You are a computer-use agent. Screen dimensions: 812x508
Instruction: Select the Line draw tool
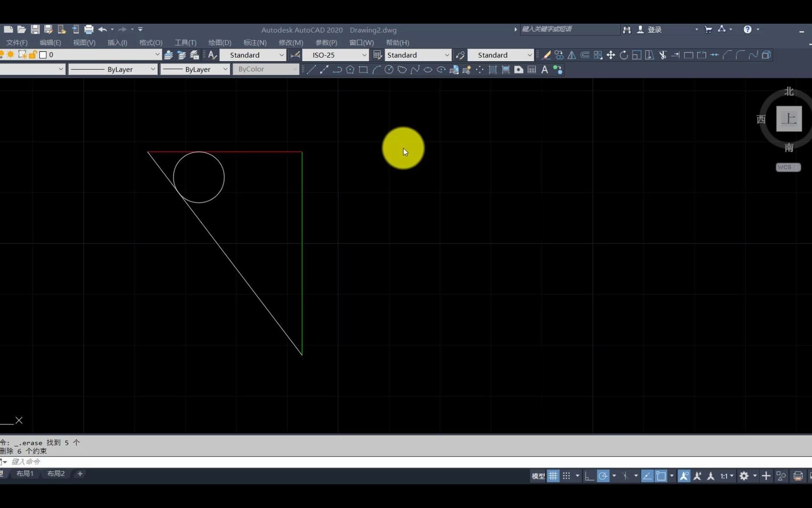[311, 69]
